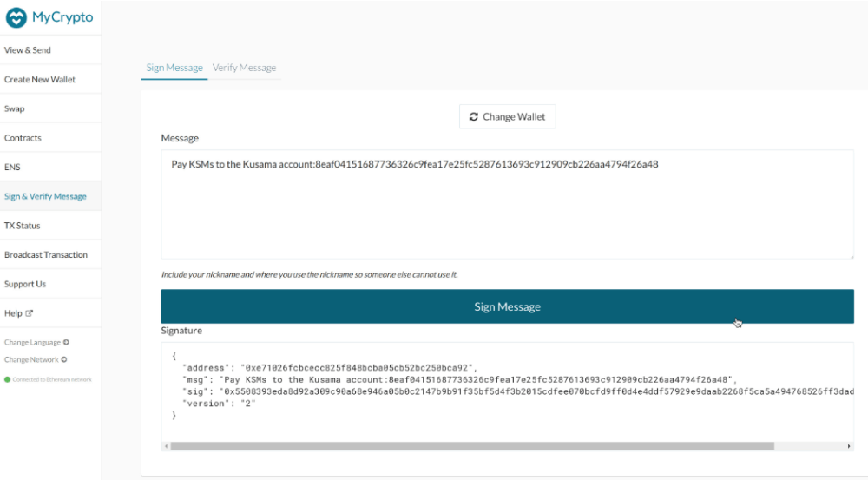
Task: Click the external link icon beside Help
Action: pyautogui.click(x=30, y=312)
